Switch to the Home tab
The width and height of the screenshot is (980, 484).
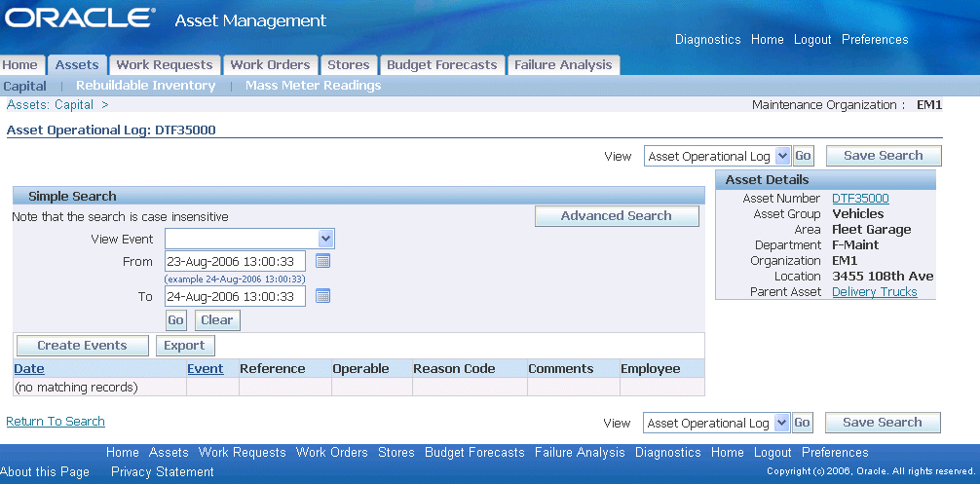click(20, 65)
